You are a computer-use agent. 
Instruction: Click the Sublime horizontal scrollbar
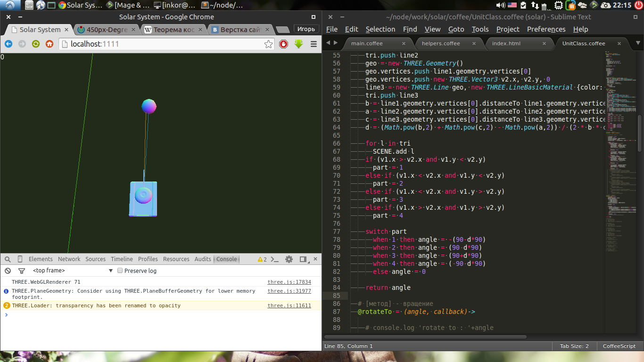[x=425, y=337]
